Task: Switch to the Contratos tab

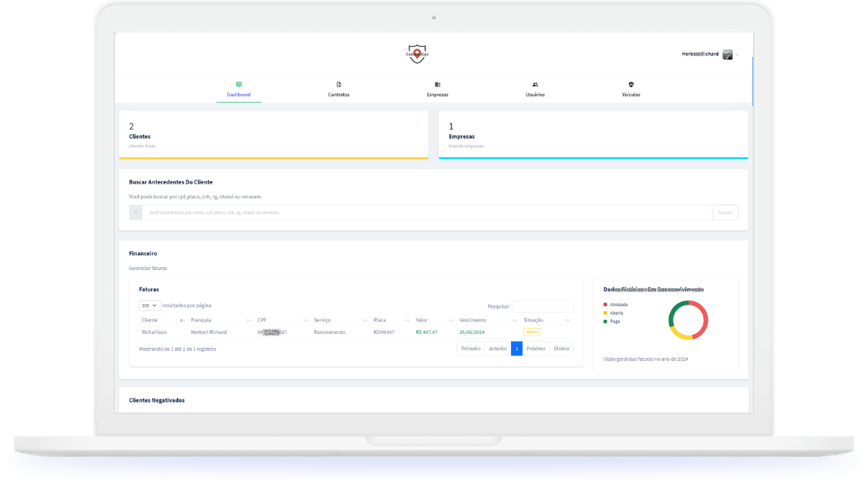Action: pos(338,94)
